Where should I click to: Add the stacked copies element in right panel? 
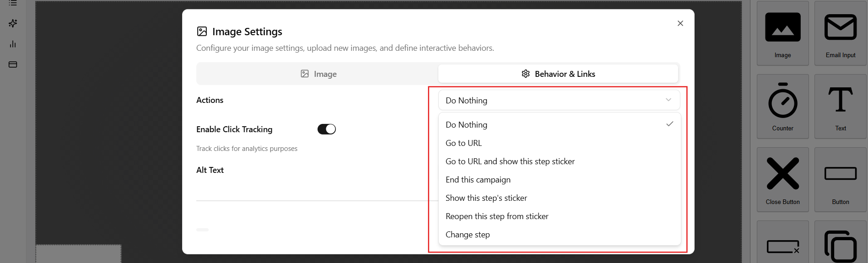click(840, 242)
